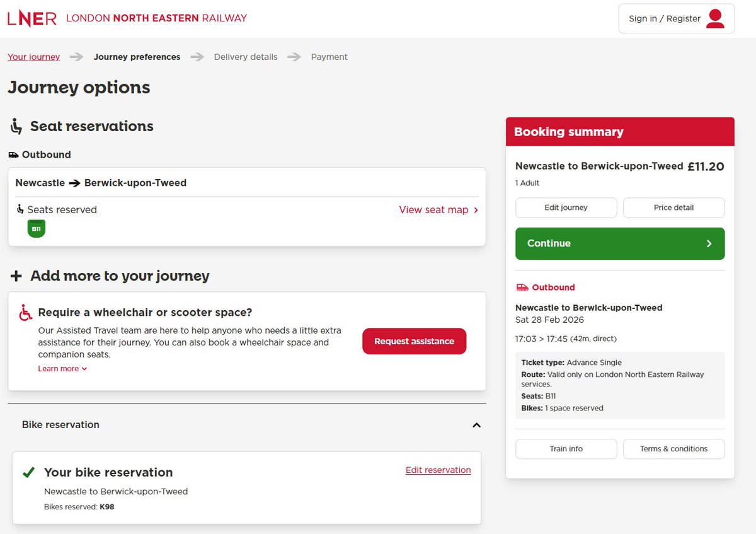Screen dimensions: 756x534
Task: Click Your bike reservation heading
Action: (x=108, y=472)
